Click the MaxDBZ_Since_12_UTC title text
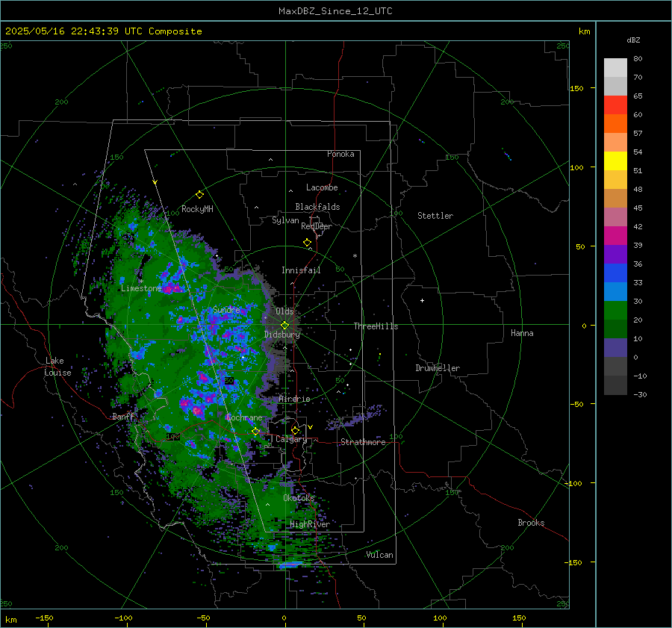Viewport: 672px width, 628px height. pyautogui.click(x=335, y=11)
